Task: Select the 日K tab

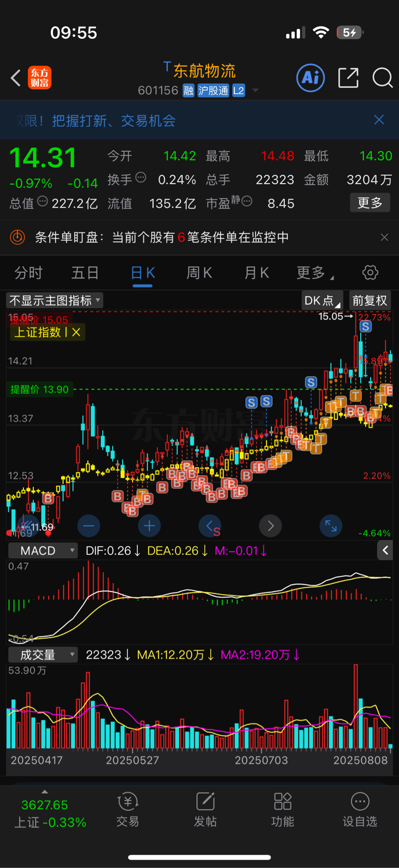Action: (142, 272)
